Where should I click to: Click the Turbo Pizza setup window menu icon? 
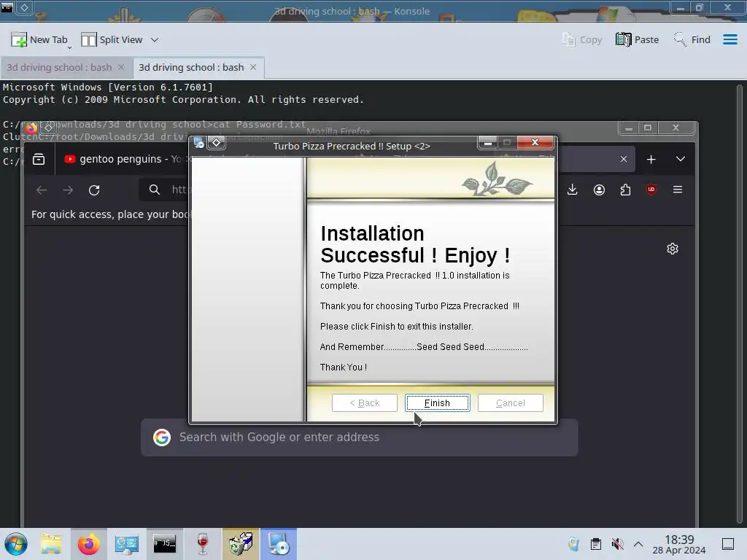[x=199, y=143]
